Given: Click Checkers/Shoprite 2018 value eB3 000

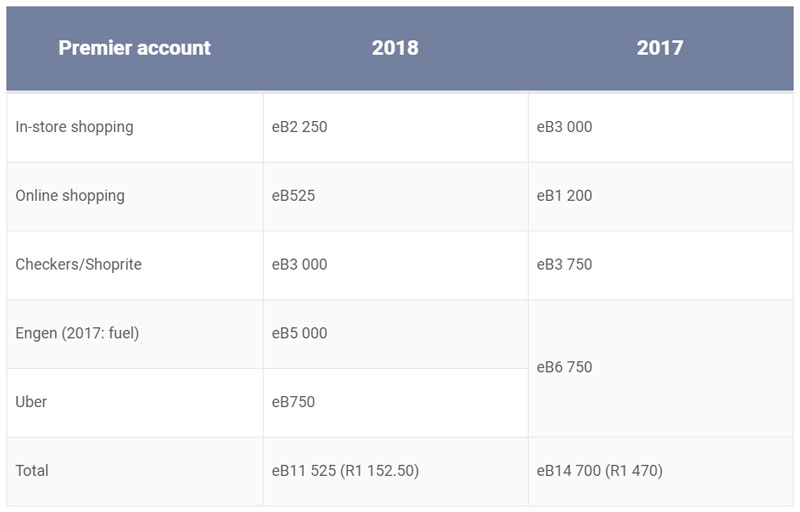Looking at the screenshot, I should [x=300, y=265].
